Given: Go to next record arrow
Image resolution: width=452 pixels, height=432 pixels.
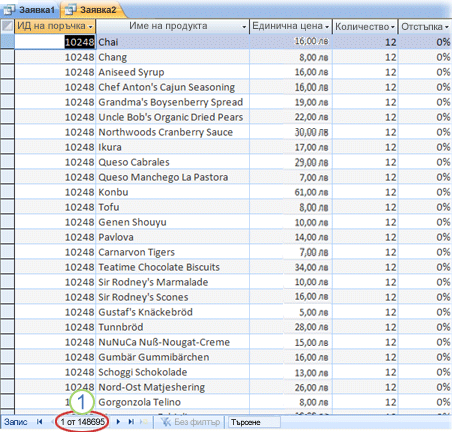Looking at the screenshot, I should coord(118,422).
